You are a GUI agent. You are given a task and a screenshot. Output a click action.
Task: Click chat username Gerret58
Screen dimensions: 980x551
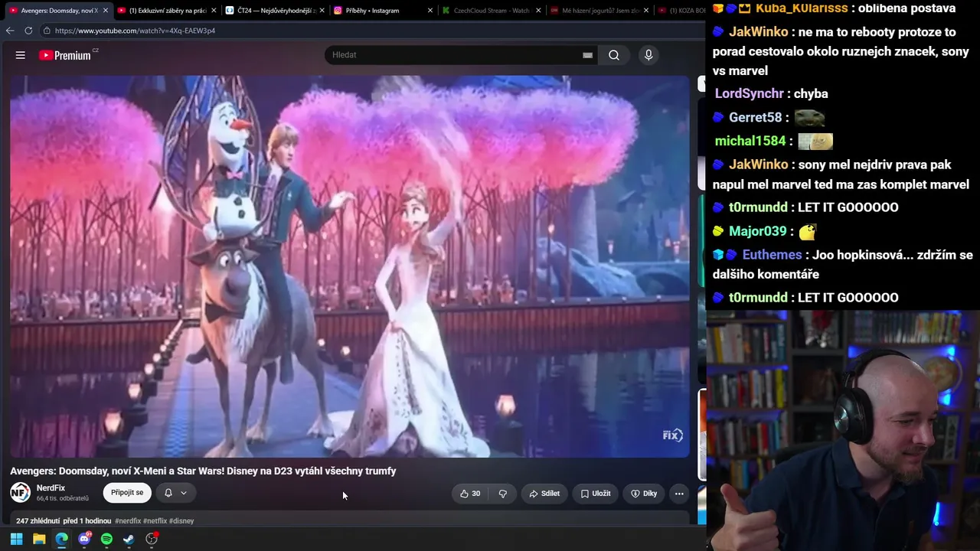point(756,117)
